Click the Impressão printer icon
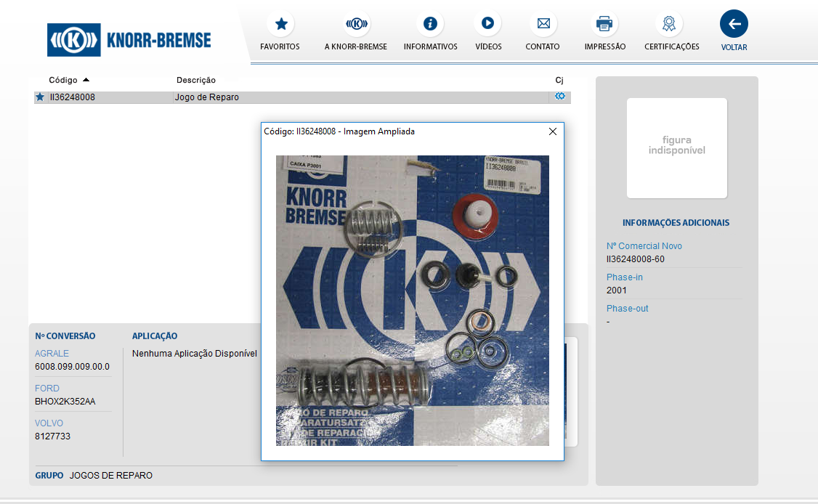Screen dimensions: 818x504 click(604, 24)
